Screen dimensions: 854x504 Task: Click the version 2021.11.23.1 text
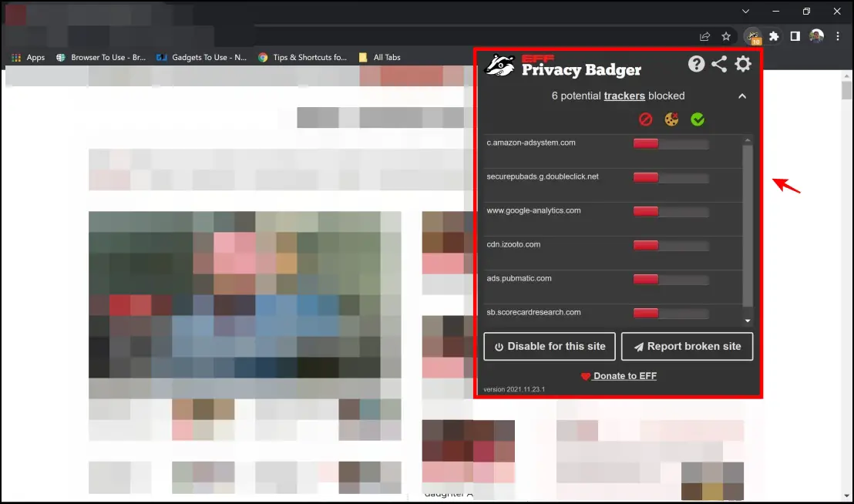click(x=514, y=389)
